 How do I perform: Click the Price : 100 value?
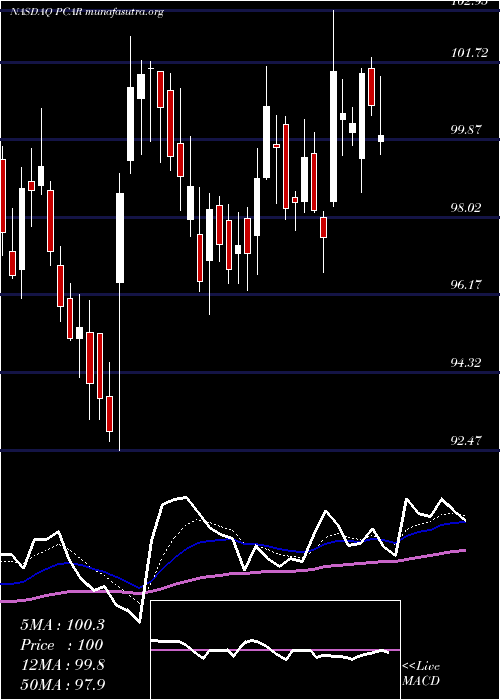[x=62, y=645]
